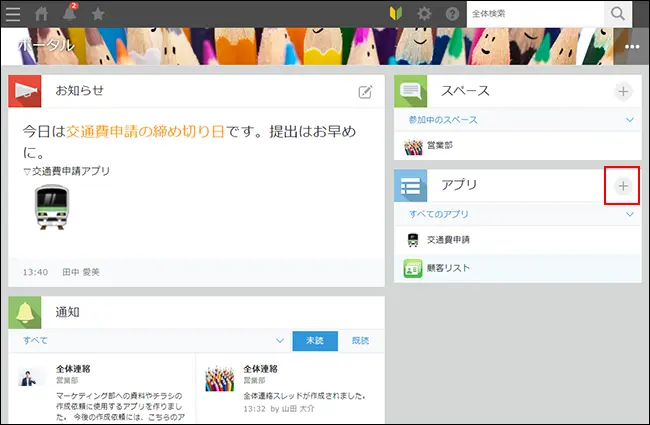The width and height of the screenshot is (650, 425).
Task: Open the help question mark icon
Action: 452,14
